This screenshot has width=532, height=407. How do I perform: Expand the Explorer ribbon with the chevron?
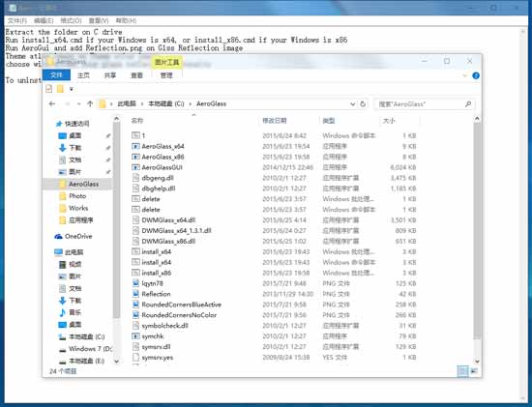[465, 75]
